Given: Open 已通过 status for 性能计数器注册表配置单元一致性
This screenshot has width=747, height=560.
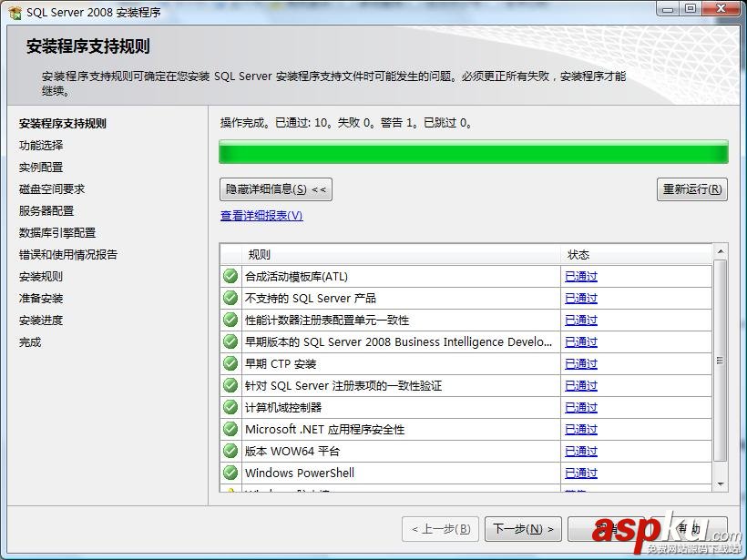Looking at the screenshot, I should [580, 321].
